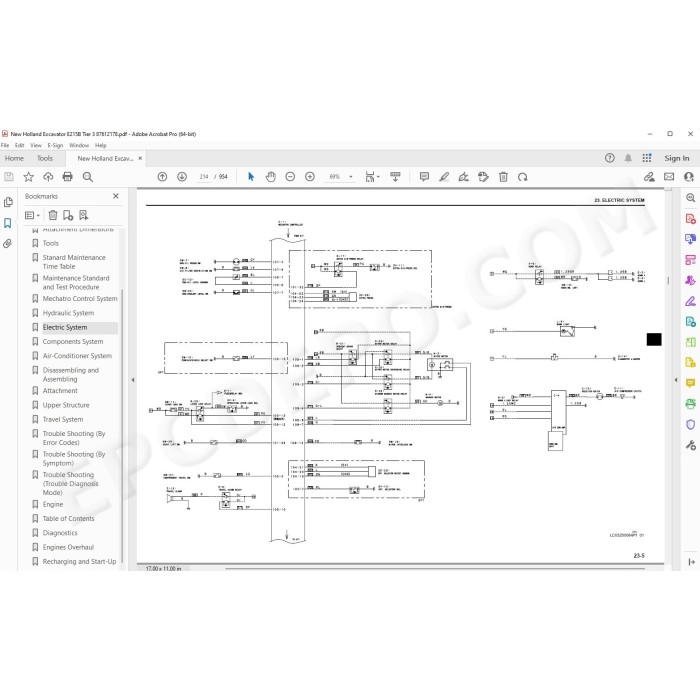Screen dimensions: 700x700
Task: Open Protect shield tool in right pane
Action: pyautogui.click(x=690, y=425)
